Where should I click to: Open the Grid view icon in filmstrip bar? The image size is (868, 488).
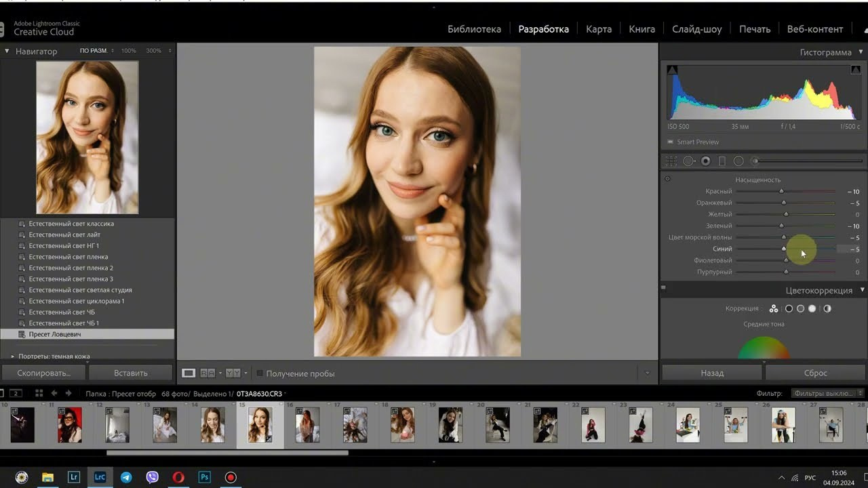(39, 393)
